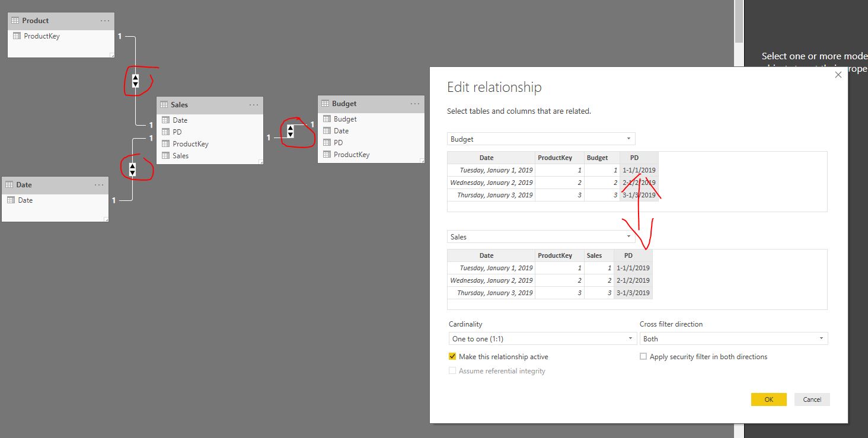This screenshot has width=868, height=438.
Task: Expand the Cardinality dropdown
Action: [542, 339]
